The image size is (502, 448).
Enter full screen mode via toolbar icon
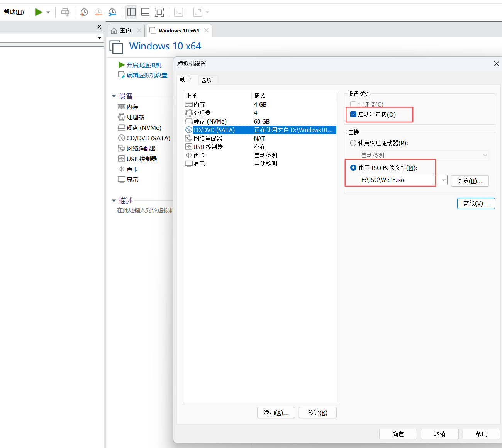[159, 12]
